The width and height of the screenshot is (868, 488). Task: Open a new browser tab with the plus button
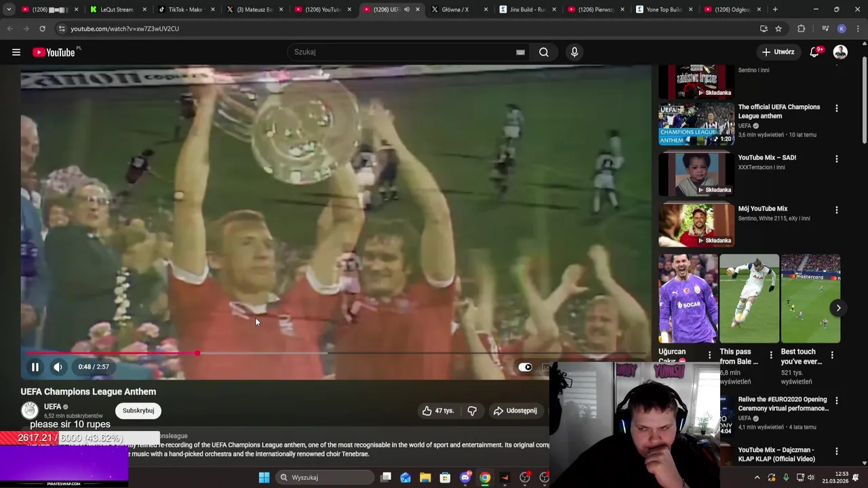(775, 9)
